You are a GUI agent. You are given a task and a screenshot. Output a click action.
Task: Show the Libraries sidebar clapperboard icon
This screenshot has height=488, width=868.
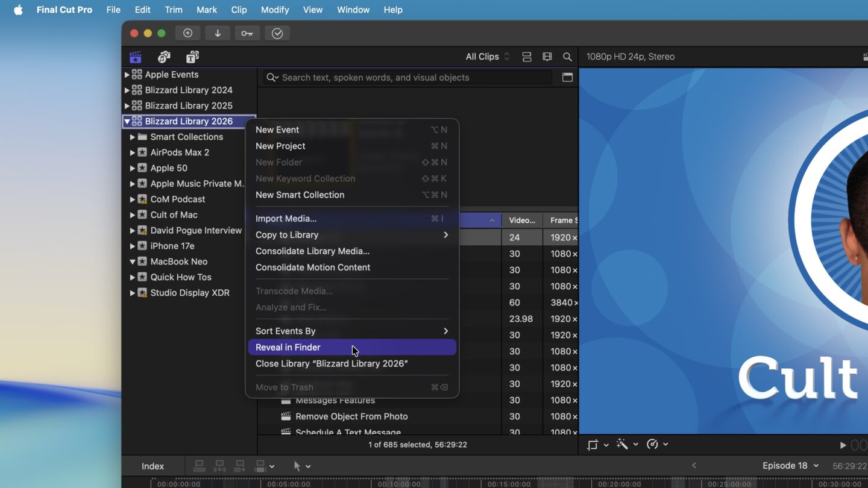pos(135,57)
